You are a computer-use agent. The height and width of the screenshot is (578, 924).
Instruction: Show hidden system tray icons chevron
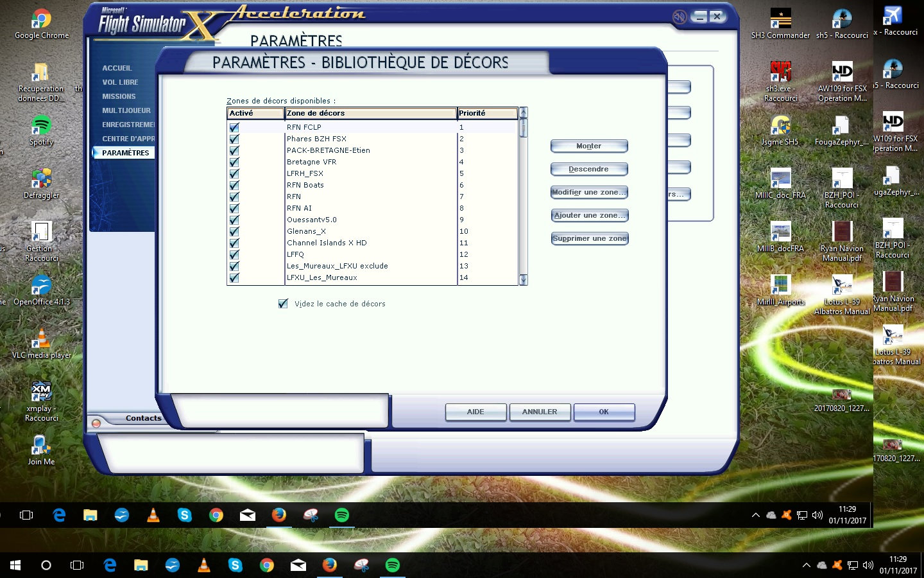pos(806,565)
